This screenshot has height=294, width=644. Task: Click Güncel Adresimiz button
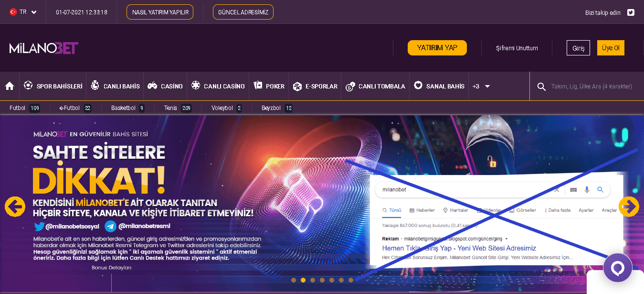tap(243, 12)
